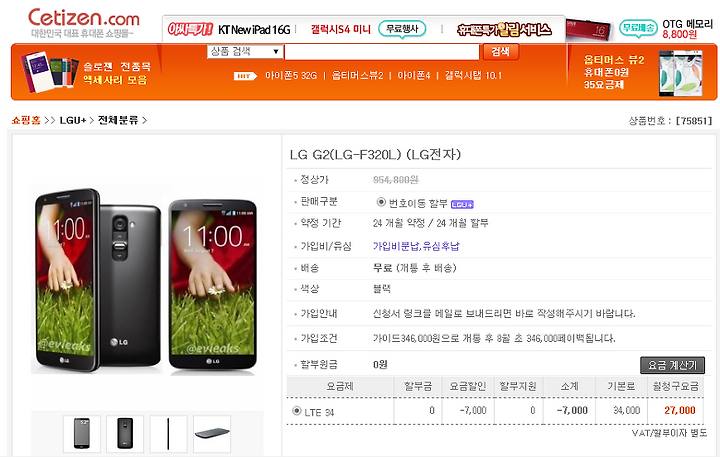Open the angled flat phone thumbnail
Viewport: 720px width, 457px height.
212,433
